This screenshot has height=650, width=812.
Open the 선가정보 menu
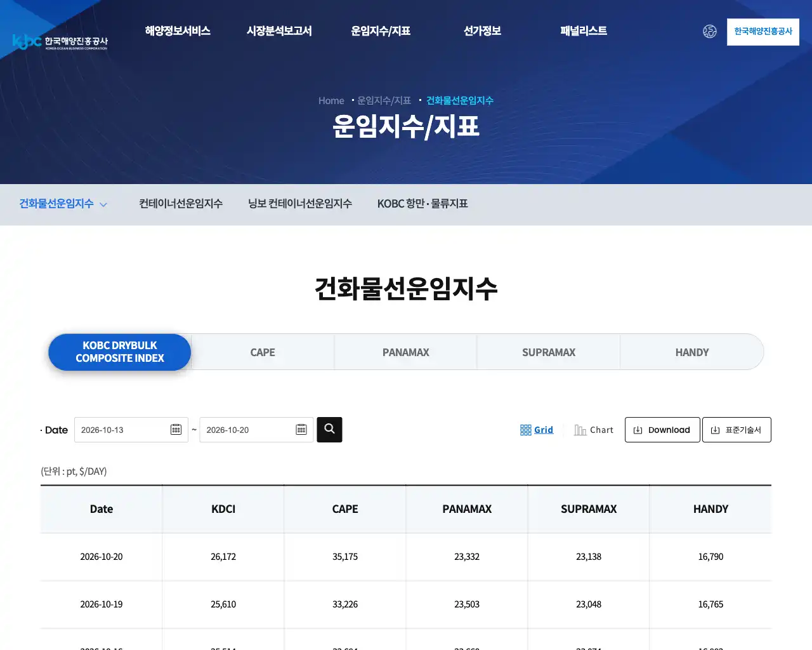coord(482,31)
